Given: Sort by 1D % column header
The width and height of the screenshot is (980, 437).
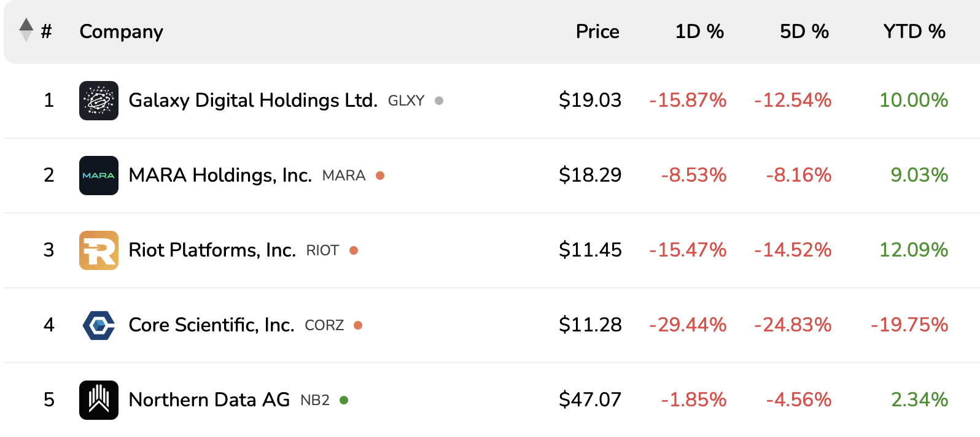Looking at the screenshot, I should click(699, 31).
